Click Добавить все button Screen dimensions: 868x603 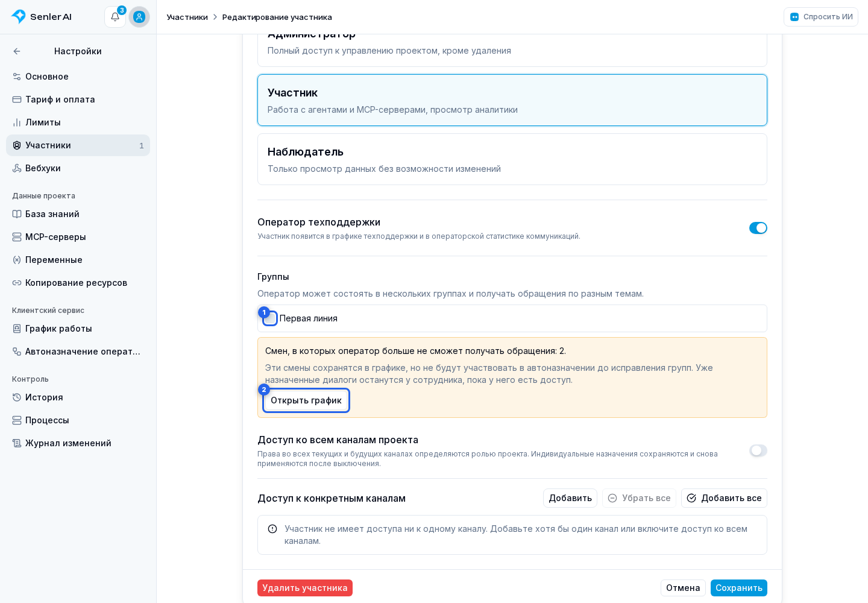724,498
